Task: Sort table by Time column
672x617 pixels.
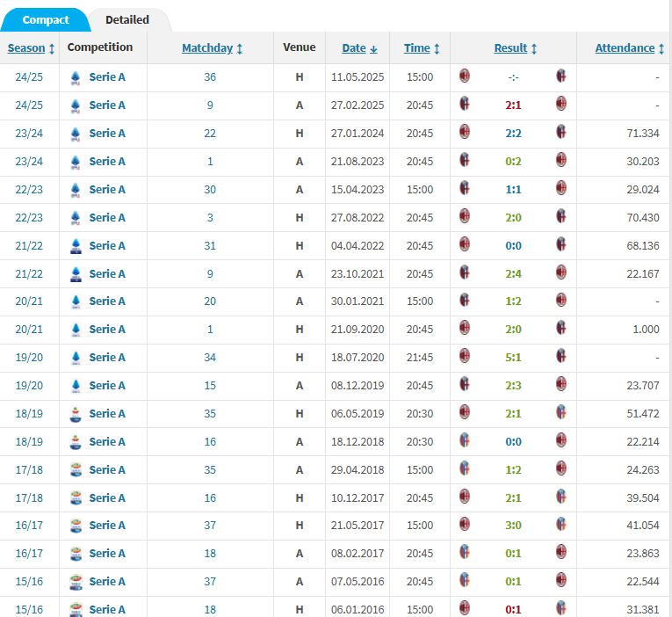Action: point(422,48)
